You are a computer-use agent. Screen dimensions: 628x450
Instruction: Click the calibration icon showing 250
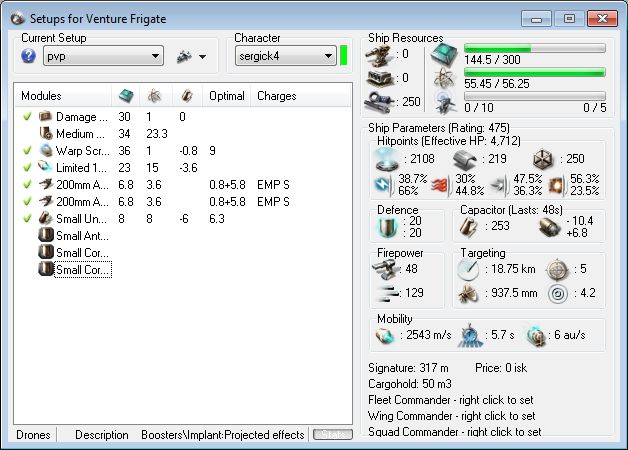point(378,102)
